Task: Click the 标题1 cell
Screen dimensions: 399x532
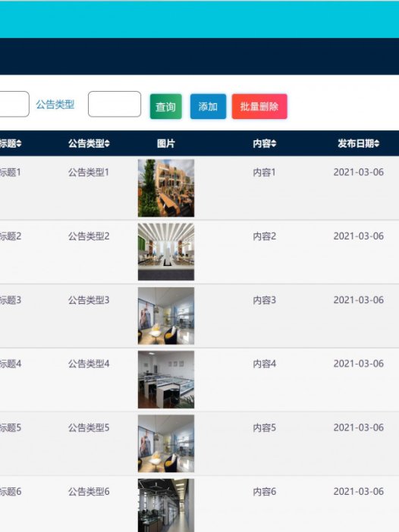Action: click(10, 172)
